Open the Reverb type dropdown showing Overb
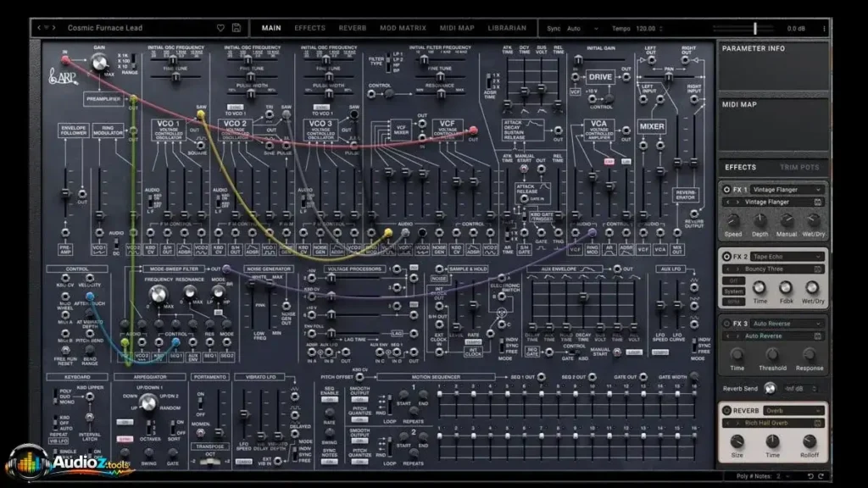This screenshot has height=488, width=868. pos(793,411)
